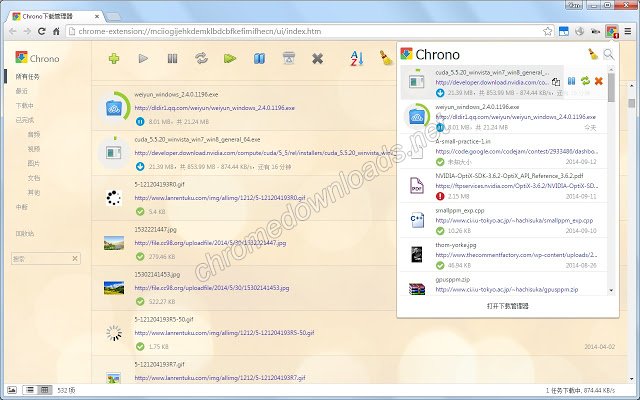Viewport: 640px width, 400px height.
Task: Select the 下载中 category in the sidebar
Action: click(24, 105)
